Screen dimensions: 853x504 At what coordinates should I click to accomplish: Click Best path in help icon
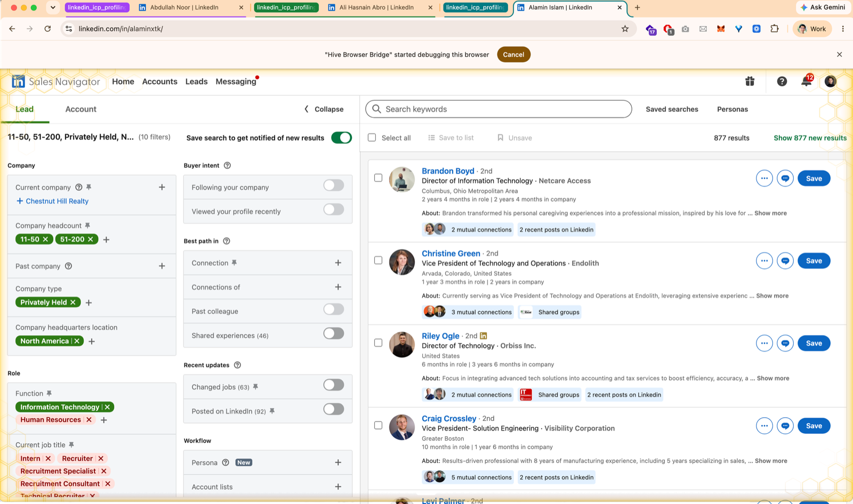point(227,241)
